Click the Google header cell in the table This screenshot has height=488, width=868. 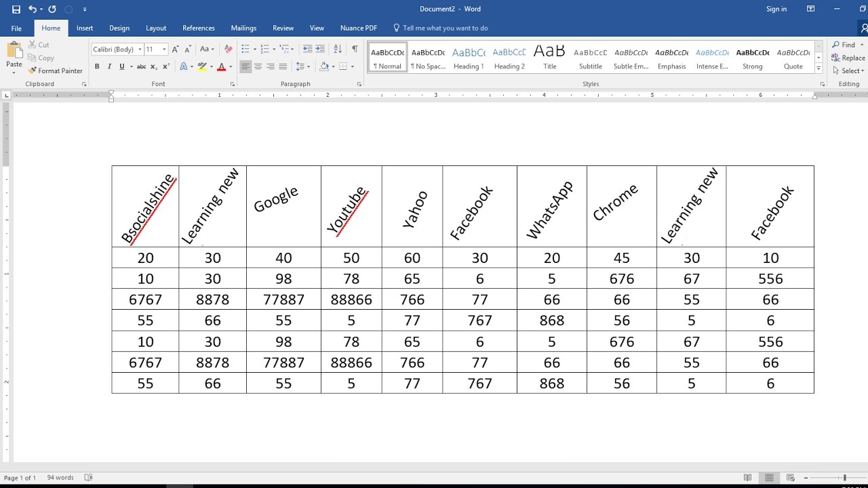point(283,206)
